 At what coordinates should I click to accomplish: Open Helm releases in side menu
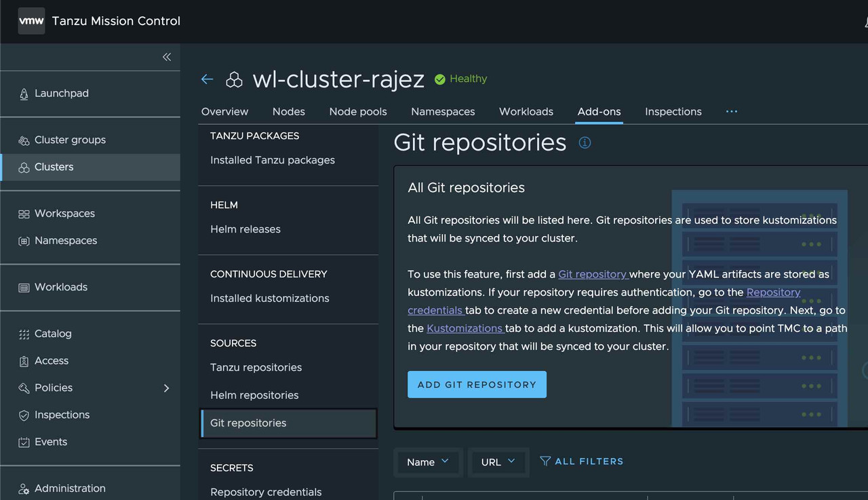pyautogui.click(x=245, y=229)
